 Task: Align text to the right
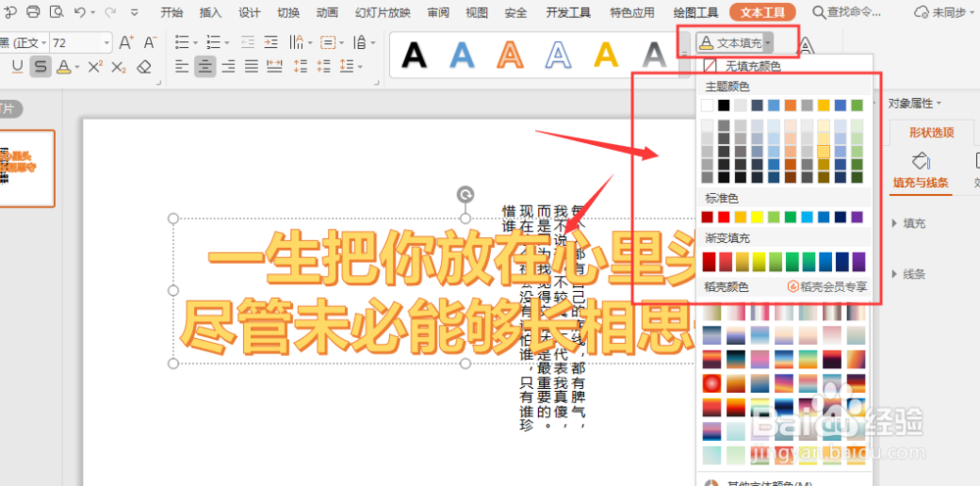point(228,67)
